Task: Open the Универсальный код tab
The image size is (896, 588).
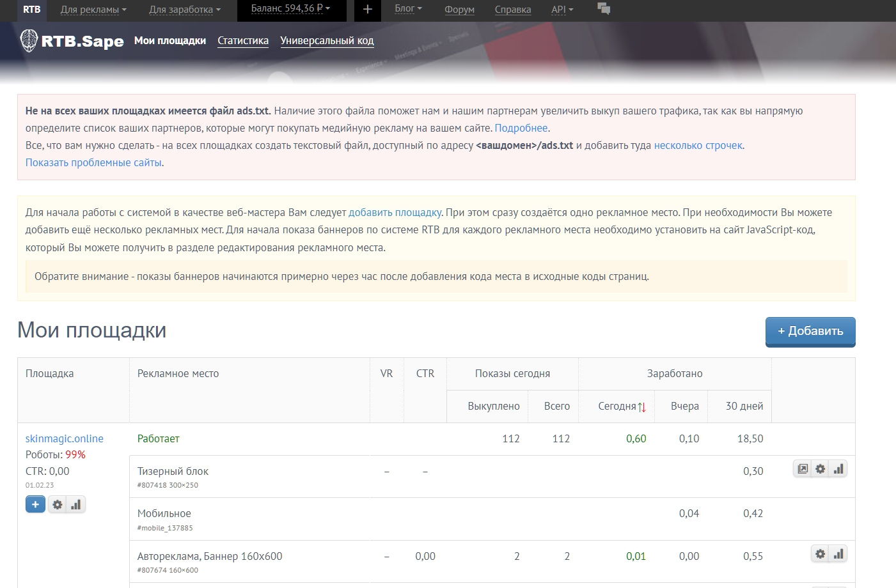Action: [327, 41]
